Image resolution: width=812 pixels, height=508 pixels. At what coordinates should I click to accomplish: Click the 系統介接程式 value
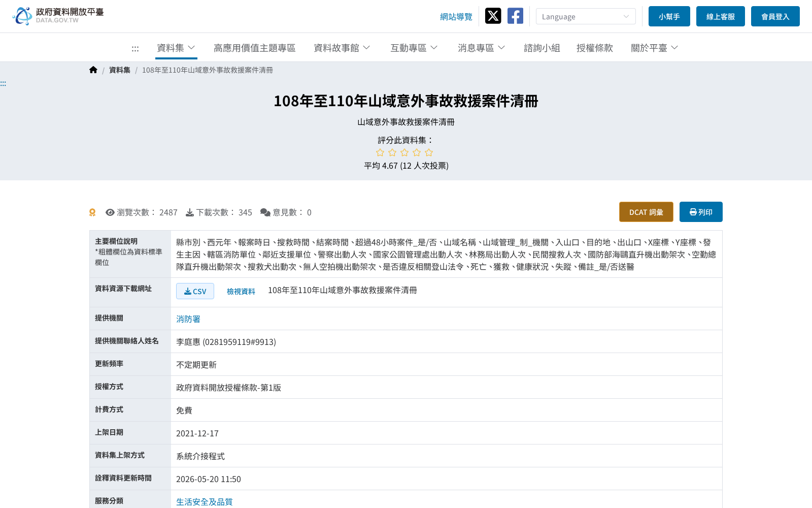click(x=200, y=456)
